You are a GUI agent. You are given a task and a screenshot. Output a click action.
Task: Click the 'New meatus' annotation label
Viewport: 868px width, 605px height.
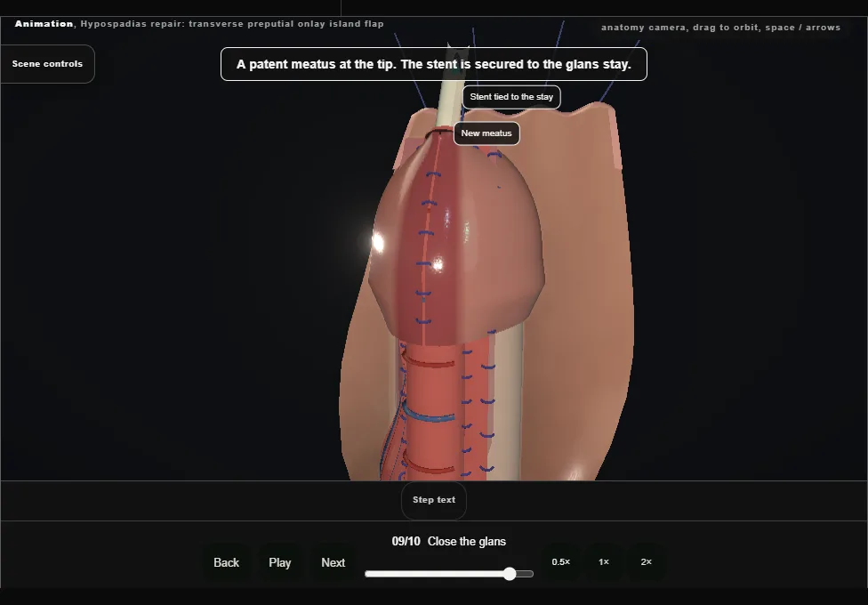click(x=486, y=133)
